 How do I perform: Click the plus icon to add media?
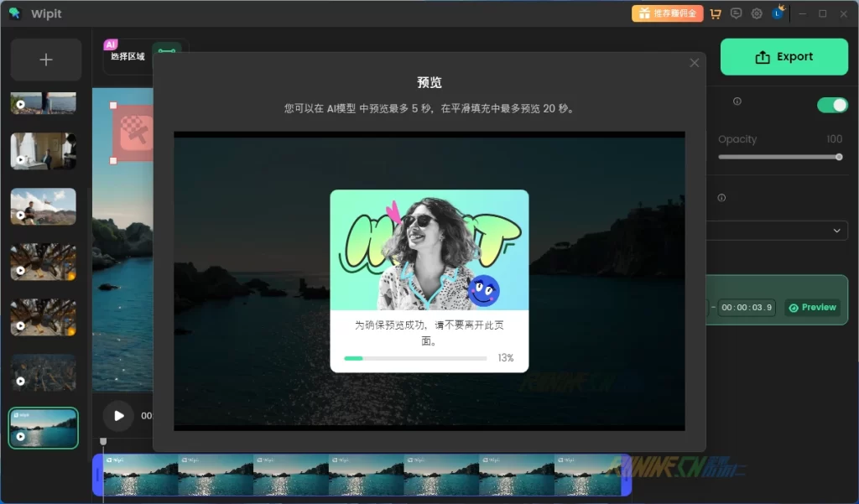click(46, 60)
